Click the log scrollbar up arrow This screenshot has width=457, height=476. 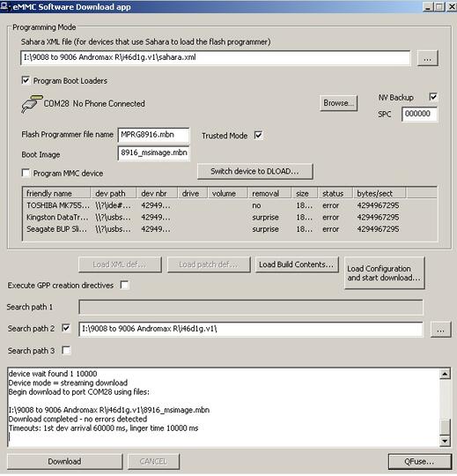[x=445, y=374]
